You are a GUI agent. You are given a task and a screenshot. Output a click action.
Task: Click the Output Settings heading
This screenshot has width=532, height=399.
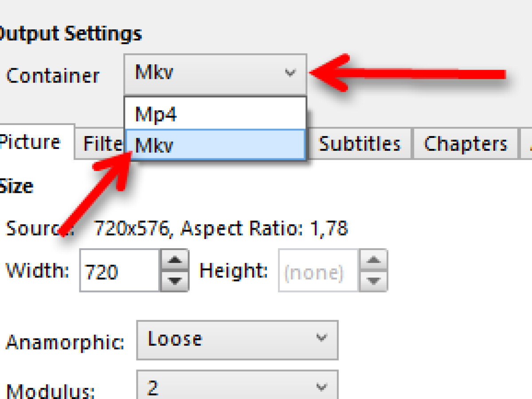tap(71, 34)
